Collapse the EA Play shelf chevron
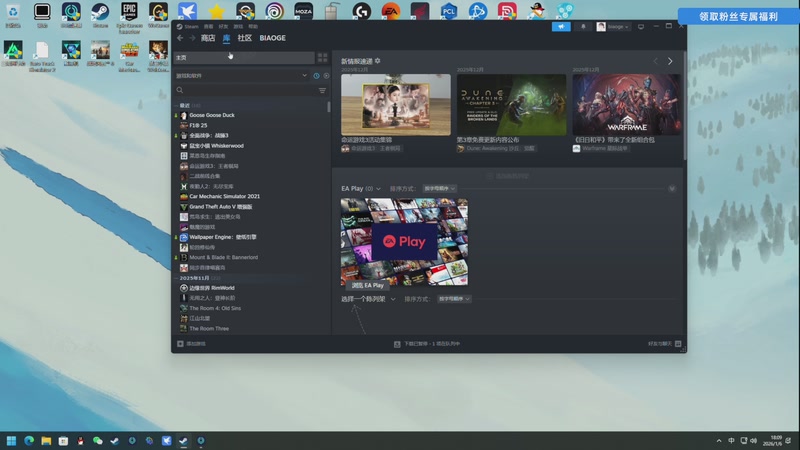The image size is (800, 450). [672, 189]
